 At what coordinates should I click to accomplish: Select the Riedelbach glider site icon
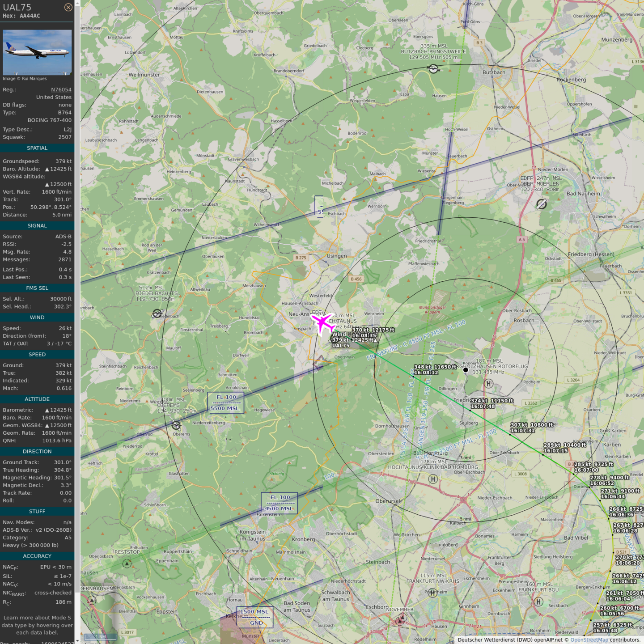(x=157, y=314)
